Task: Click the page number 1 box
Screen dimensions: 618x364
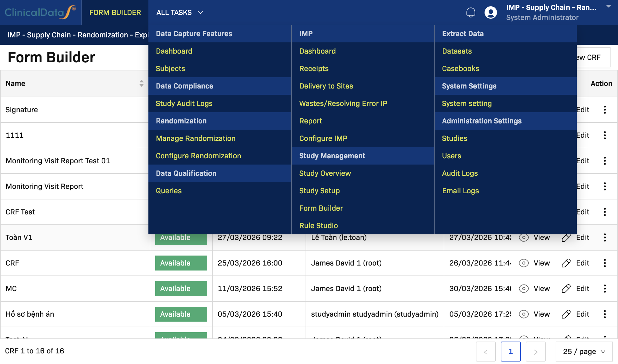Action: coord(510,352)
